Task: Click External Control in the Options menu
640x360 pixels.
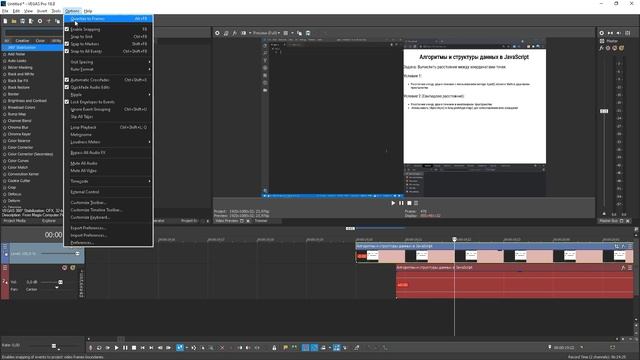Action: (x=108, y=192)
